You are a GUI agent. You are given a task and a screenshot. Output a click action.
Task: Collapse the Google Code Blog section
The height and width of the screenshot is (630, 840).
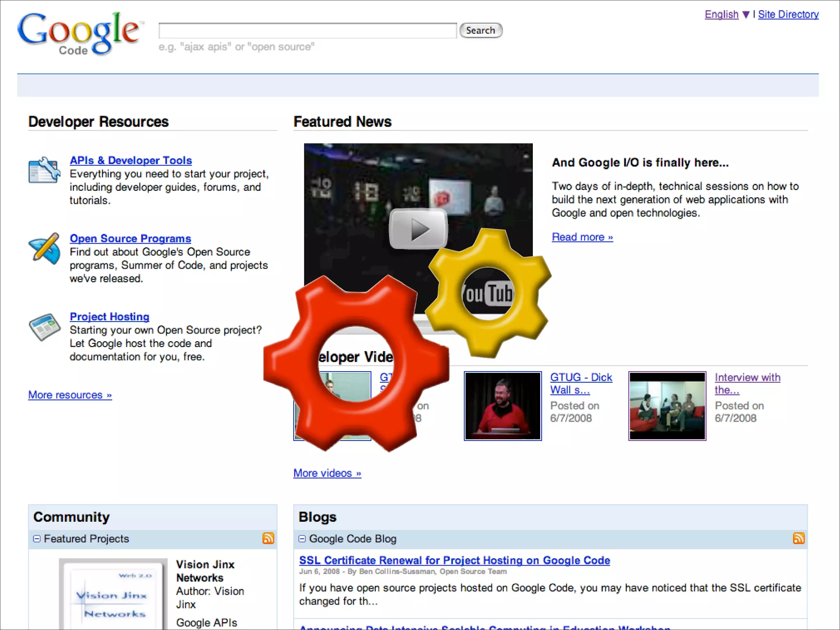click(x=302, y=539)
